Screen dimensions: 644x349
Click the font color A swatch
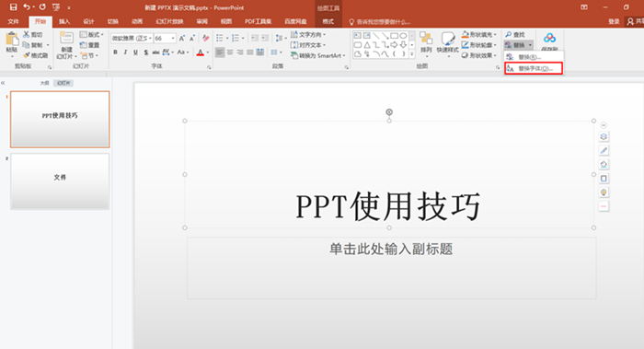pyautogui.click(x=200, y=52)
